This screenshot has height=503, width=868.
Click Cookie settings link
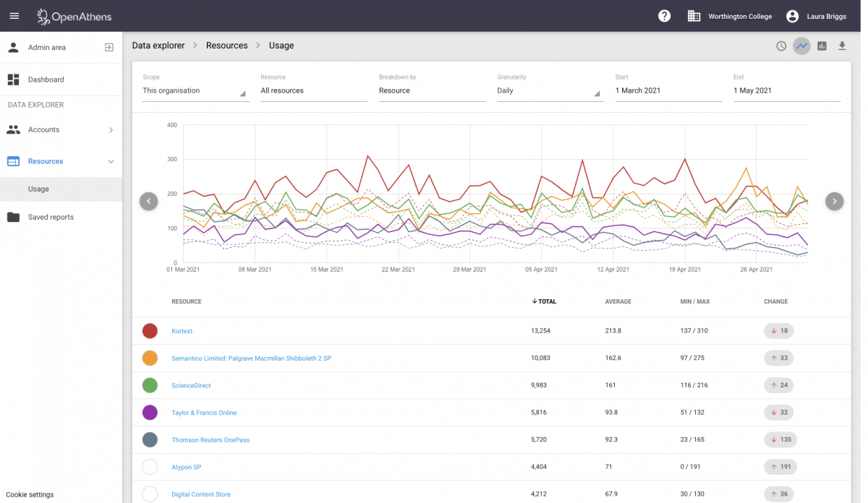pyautogui.click(x=30, y=495)
